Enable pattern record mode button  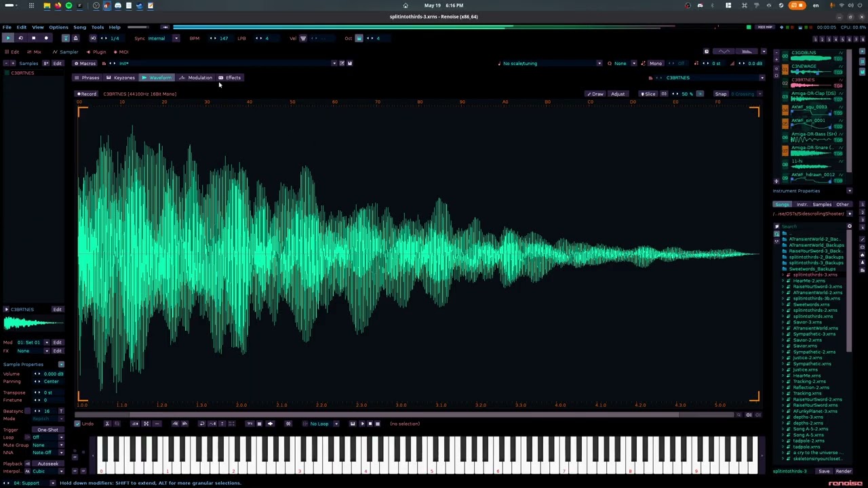point(46,38)
